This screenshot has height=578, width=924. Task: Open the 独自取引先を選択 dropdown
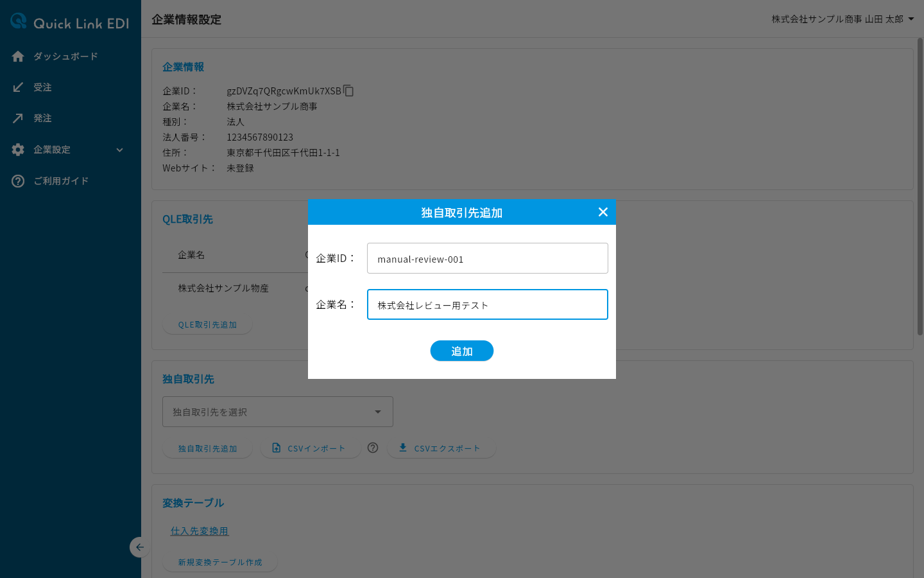pos(278,412)
